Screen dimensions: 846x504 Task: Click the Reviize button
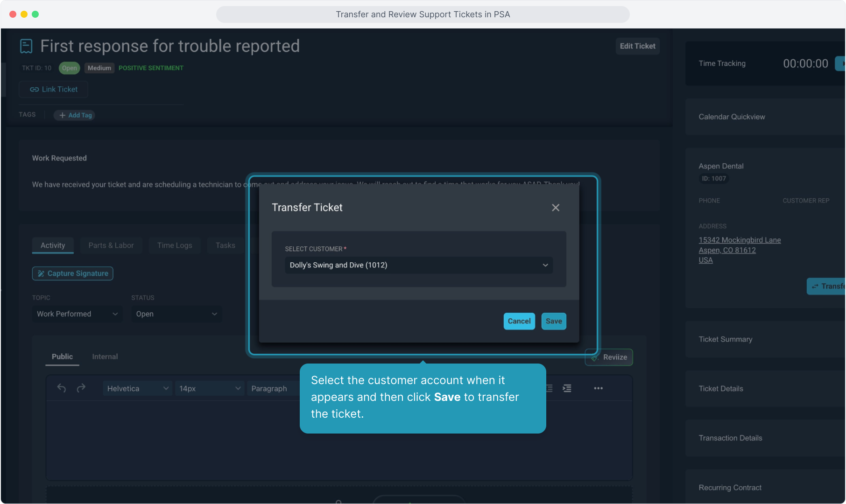coord(609,357)
